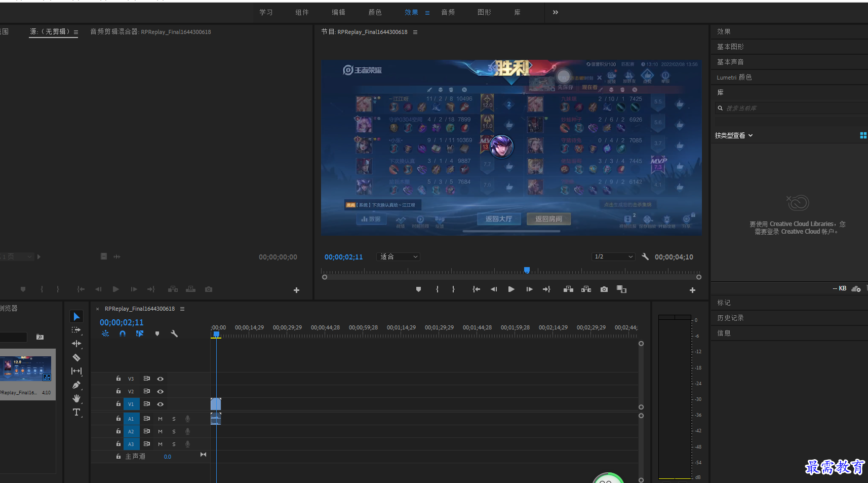
Task: Enable voice-over record on A1
Action: click(187, 419)
